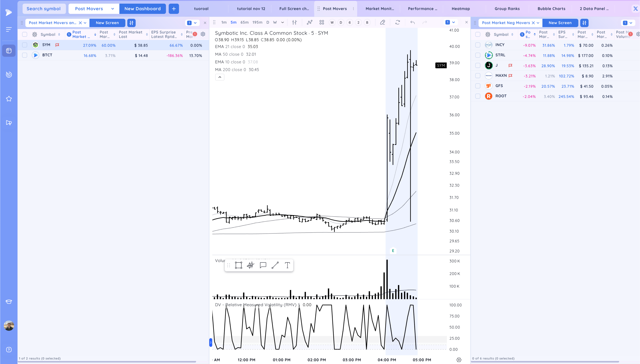This screenshot has width=640, height=364.
Task: Click the chart refresh icon
Action: (397, 23)
